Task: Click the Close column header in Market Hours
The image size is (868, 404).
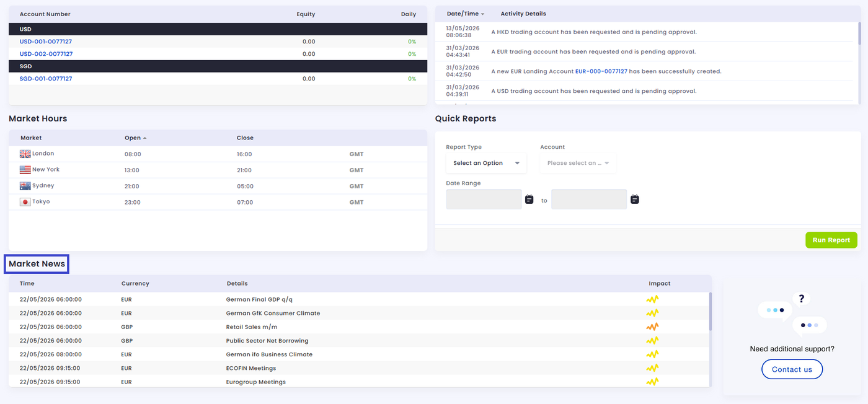Action: pos(245,138)
